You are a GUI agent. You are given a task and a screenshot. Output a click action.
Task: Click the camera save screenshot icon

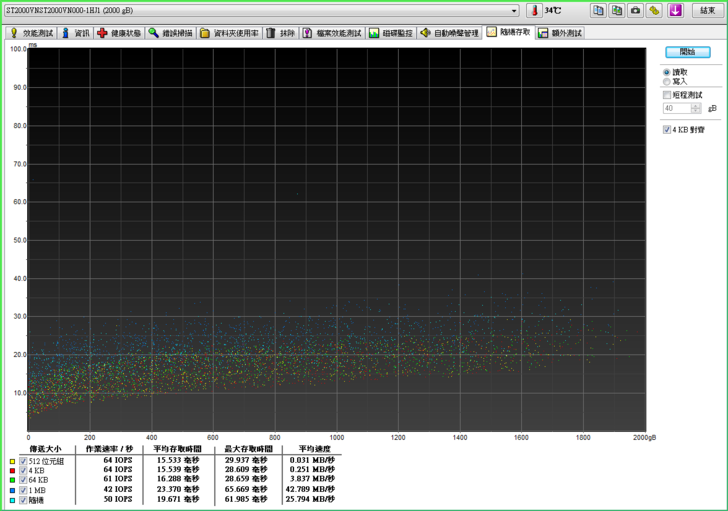636,10
